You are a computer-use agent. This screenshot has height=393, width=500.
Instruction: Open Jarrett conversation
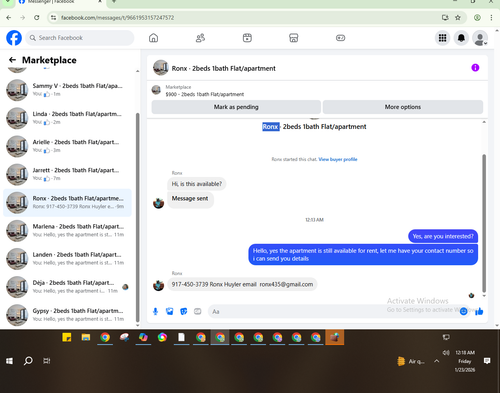pyautogui.click(x=68, y=174)
